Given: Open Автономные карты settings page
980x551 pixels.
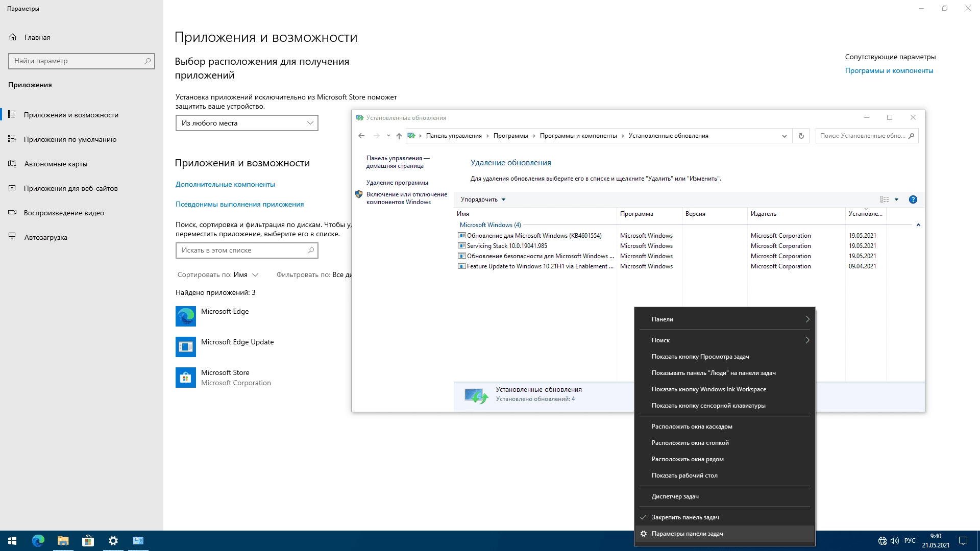Looking at the screenshot, I should pos(82,164).
